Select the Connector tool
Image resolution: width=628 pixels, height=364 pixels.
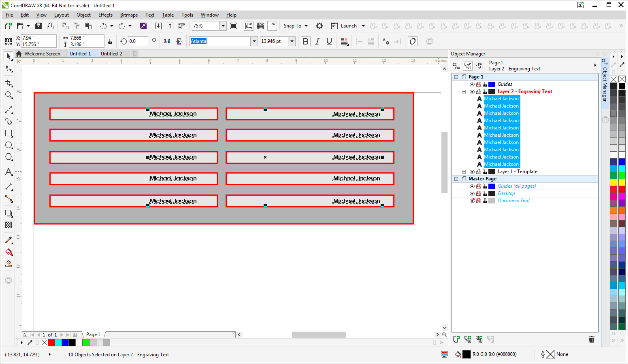(9, 199)
